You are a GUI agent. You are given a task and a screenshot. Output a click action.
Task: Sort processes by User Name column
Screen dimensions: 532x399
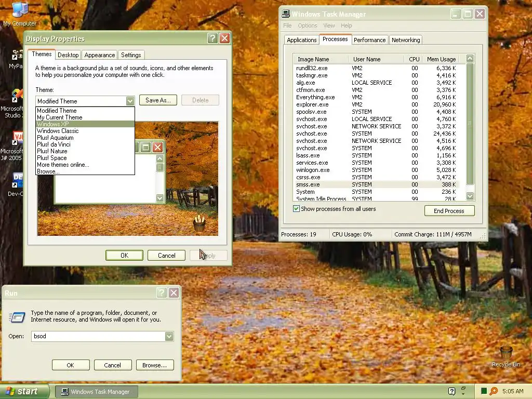pos(376,59)
